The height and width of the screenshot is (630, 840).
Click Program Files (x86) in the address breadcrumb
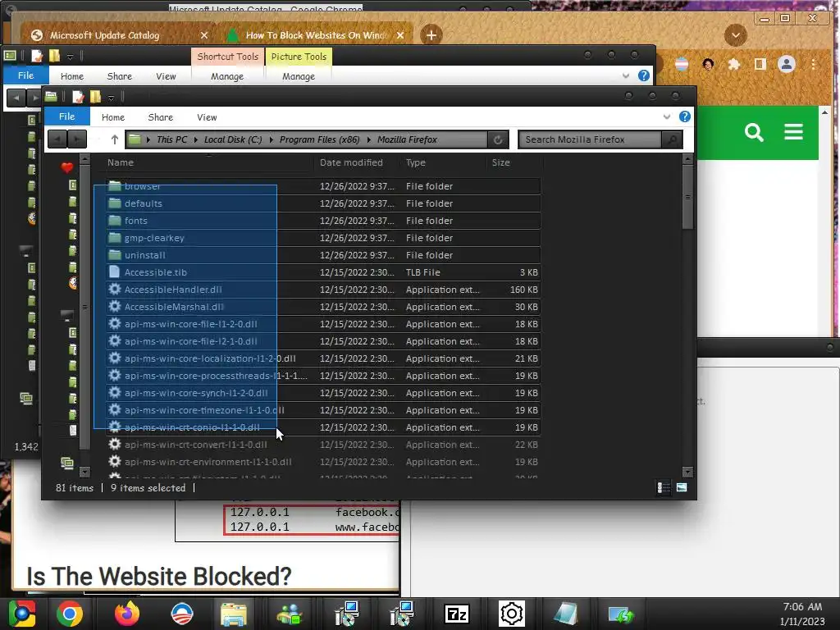click(319, 139)
